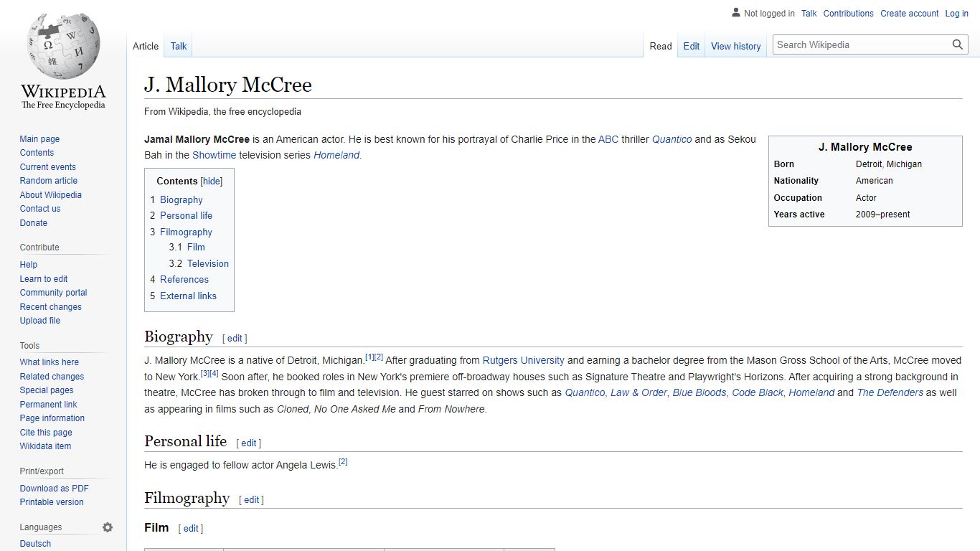Screen dimensions: 980x551
Task: Open user Talk link in header
Action: tap(809, 14)
